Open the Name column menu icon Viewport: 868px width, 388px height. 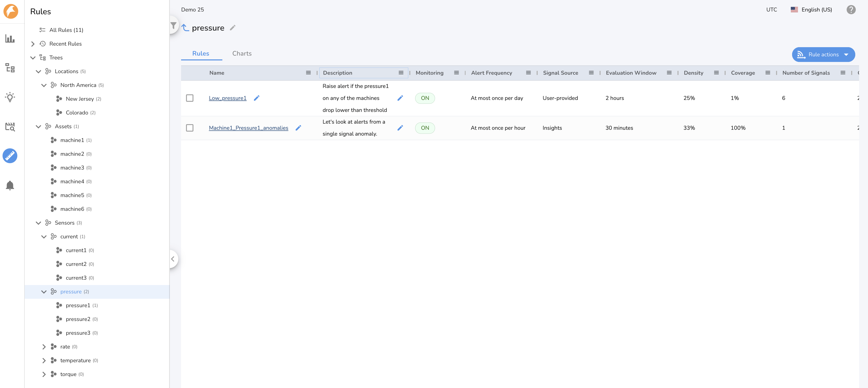308,73
